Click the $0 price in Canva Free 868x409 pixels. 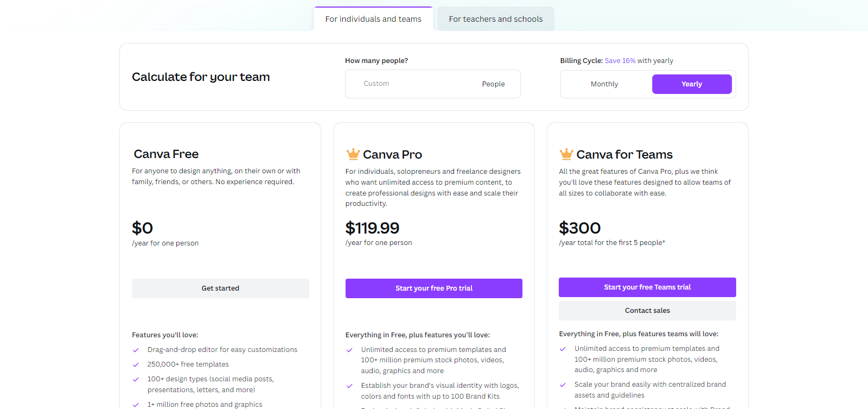pos(143,228)
